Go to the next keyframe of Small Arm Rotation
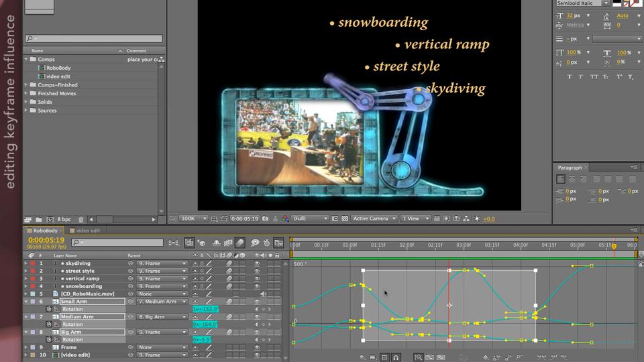Screen dimensions: 644x362 [x=270, y=309]
